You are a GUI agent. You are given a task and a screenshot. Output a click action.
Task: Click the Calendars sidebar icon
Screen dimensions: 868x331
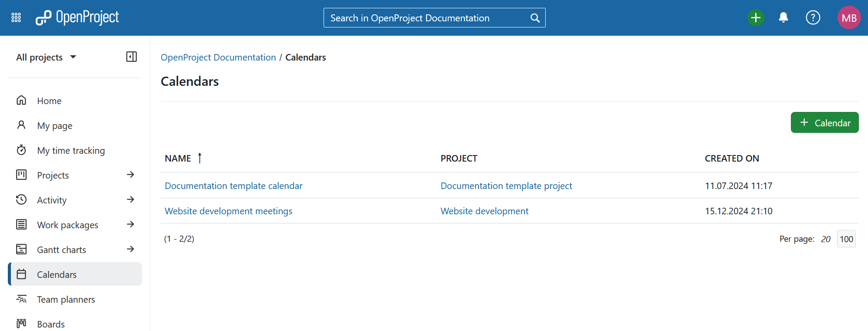21,274
